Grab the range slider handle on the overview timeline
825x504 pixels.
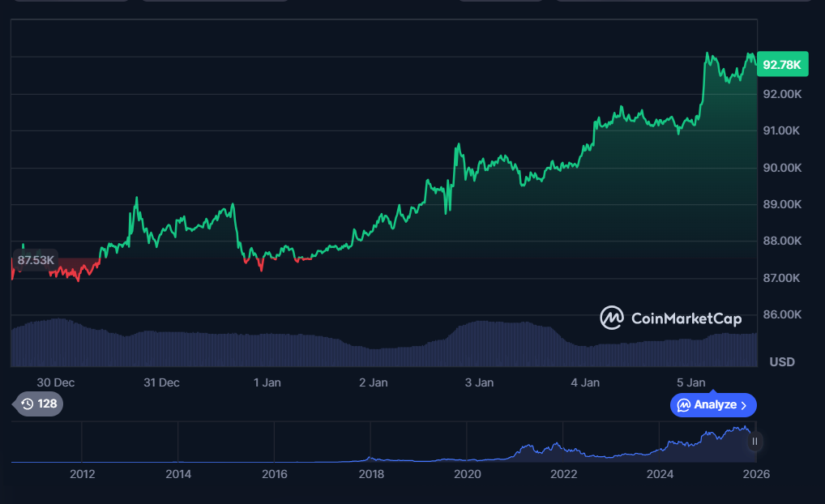tap(754, 442)
